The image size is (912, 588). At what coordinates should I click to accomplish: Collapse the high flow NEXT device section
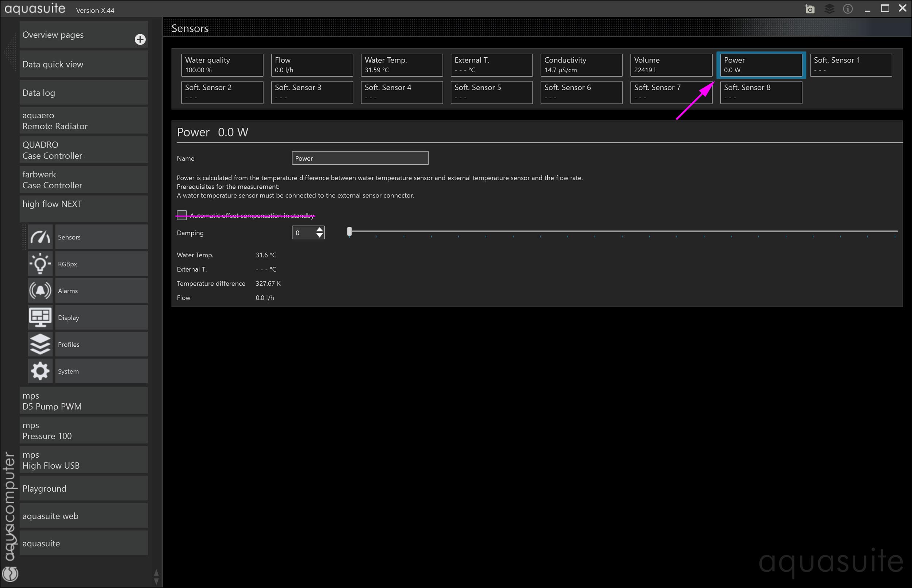point(83,208)
